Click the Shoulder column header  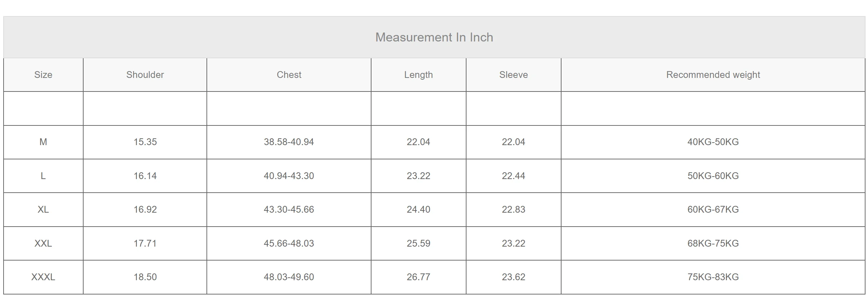(145, 75)
